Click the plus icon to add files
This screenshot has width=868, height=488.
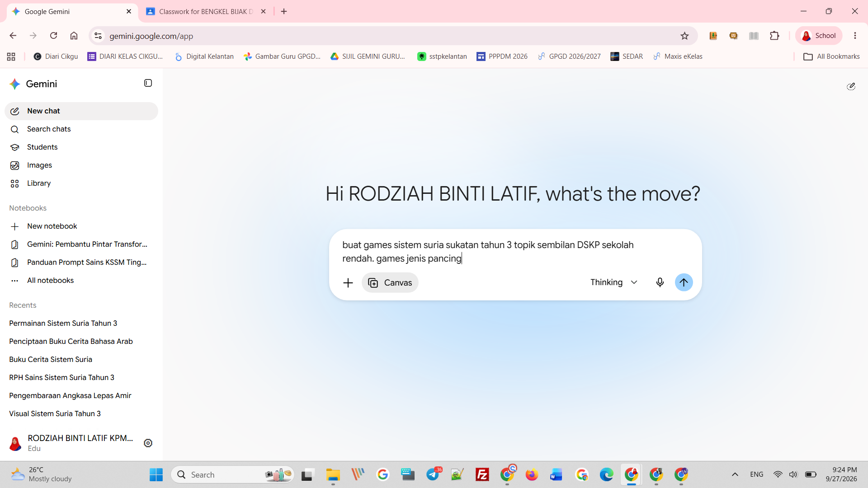pyautogui.click(x=348, y=283)
